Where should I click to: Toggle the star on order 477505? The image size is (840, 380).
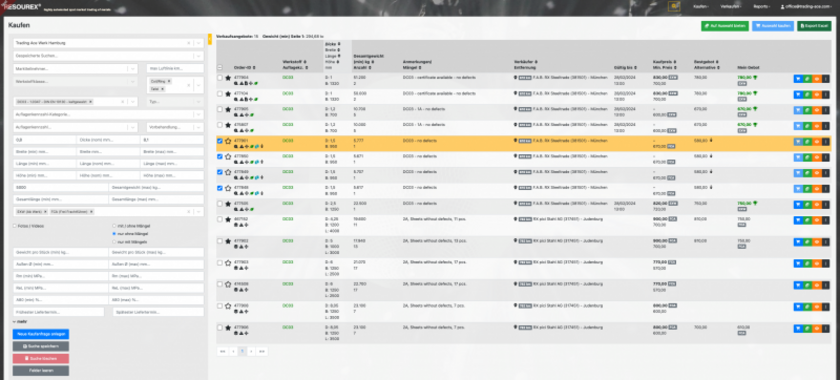pyautogui.click(x=228, y=204)
